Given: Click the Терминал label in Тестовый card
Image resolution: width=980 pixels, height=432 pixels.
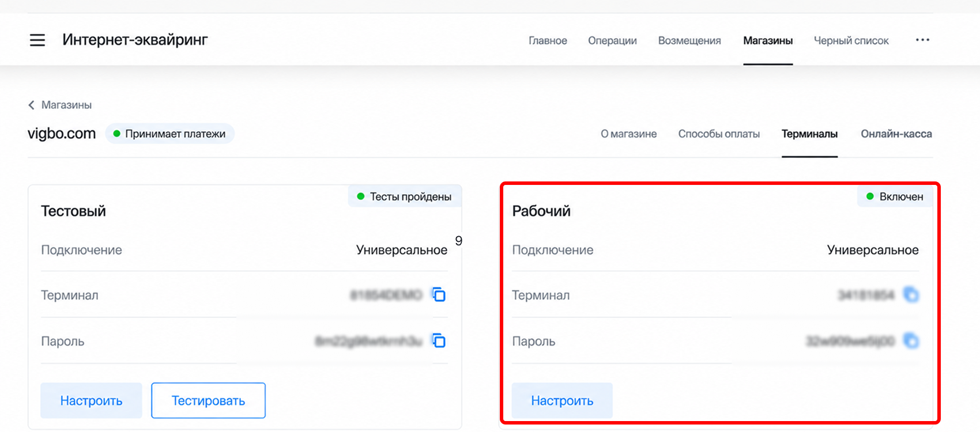Looking at the screenshot, I should pos(70,295).
